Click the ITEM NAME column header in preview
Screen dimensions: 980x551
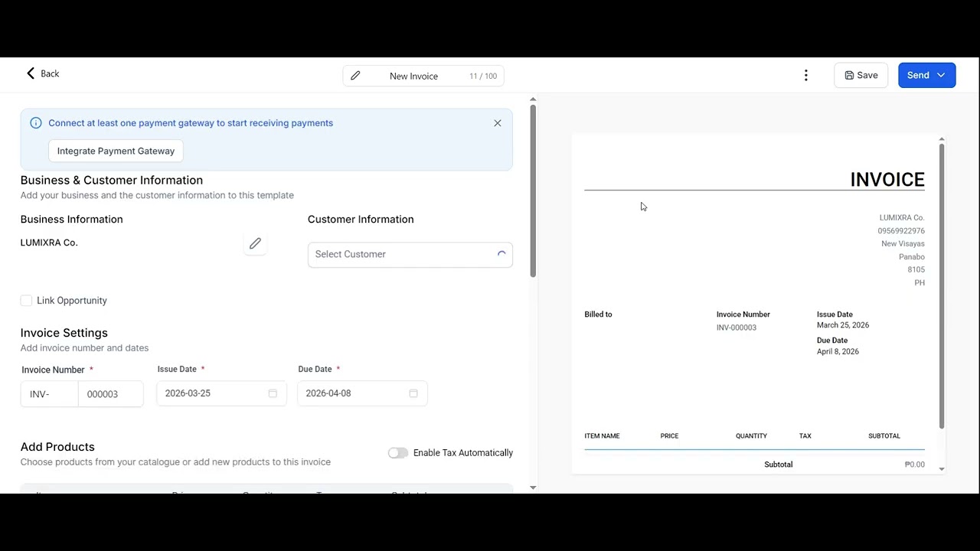pyautogui.click(x=602, y=436)
